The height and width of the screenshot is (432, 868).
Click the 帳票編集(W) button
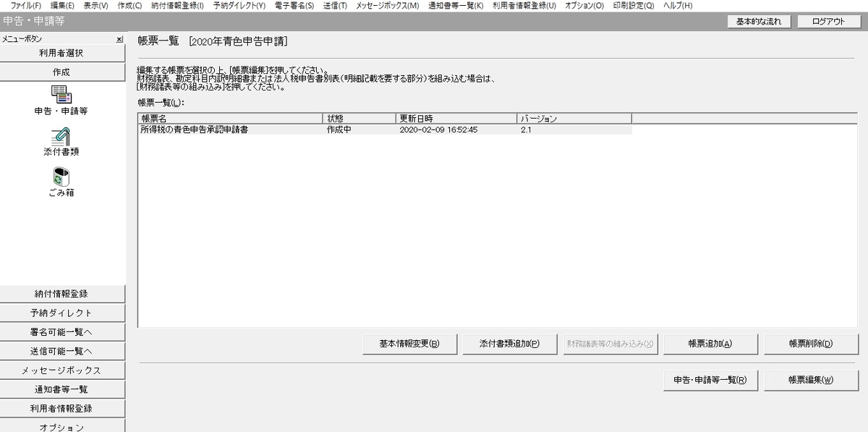(x=811, y=380)
